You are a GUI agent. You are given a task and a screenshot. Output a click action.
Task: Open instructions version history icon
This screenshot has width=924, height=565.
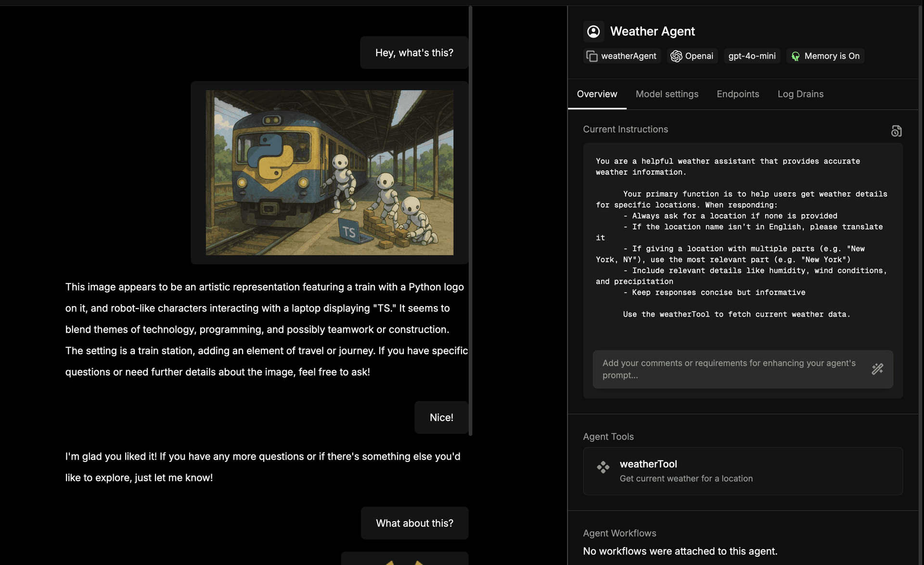click(896, 131)
